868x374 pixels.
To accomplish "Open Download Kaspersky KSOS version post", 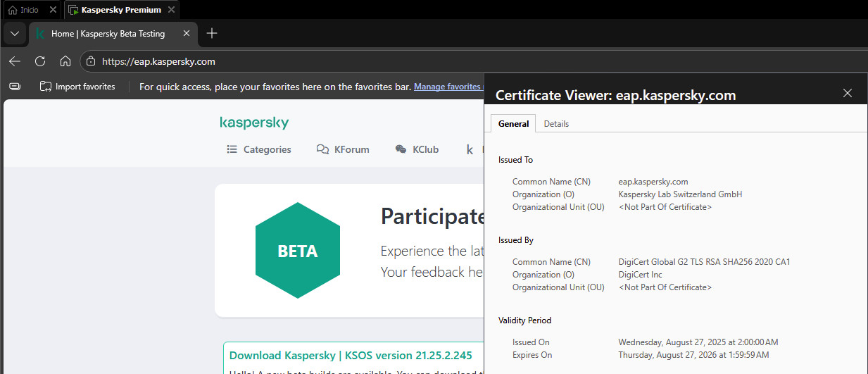I will point(351,355).
